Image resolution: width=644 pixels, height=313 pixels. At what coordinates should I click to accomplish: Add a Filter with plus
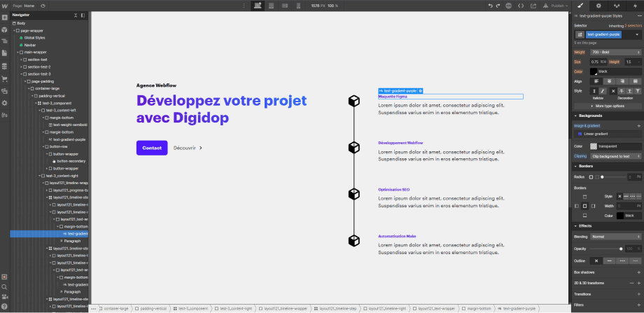click(x=638, y=305)
